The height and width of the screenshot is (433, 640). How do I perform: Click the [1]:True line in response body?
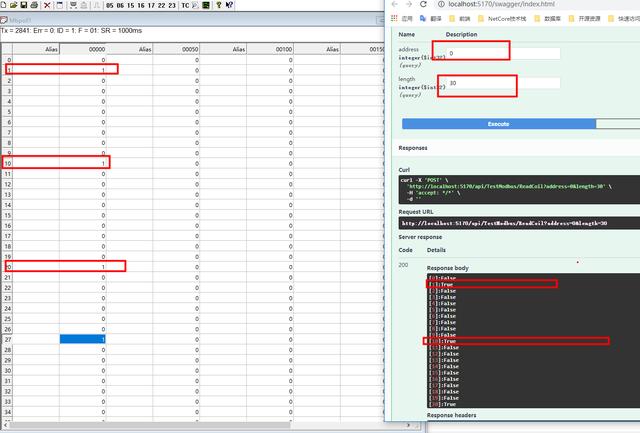441,284
